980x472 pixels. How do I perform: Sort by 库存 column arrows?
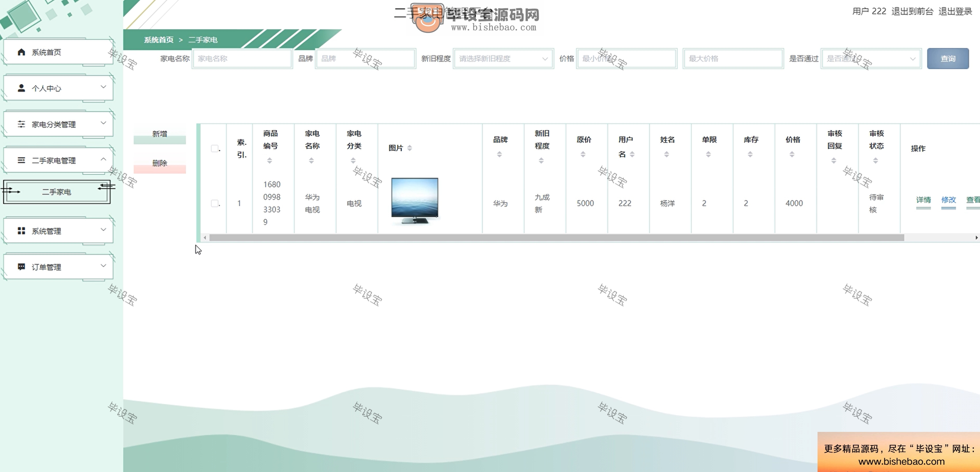[750, 154]
